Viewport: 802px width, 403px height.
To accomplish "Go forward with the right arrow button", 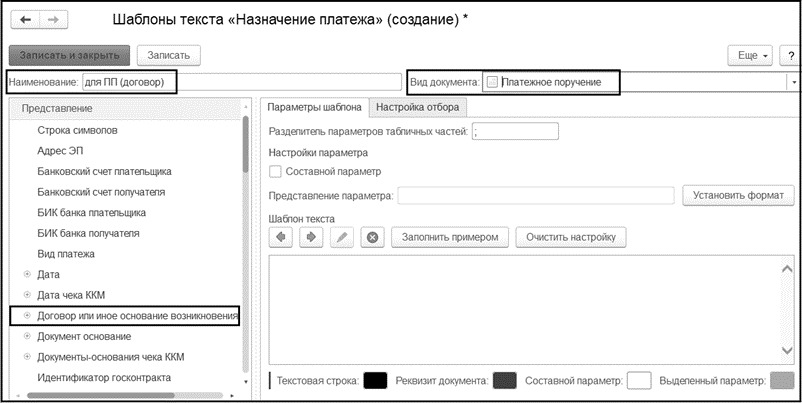I will (53, 20).
